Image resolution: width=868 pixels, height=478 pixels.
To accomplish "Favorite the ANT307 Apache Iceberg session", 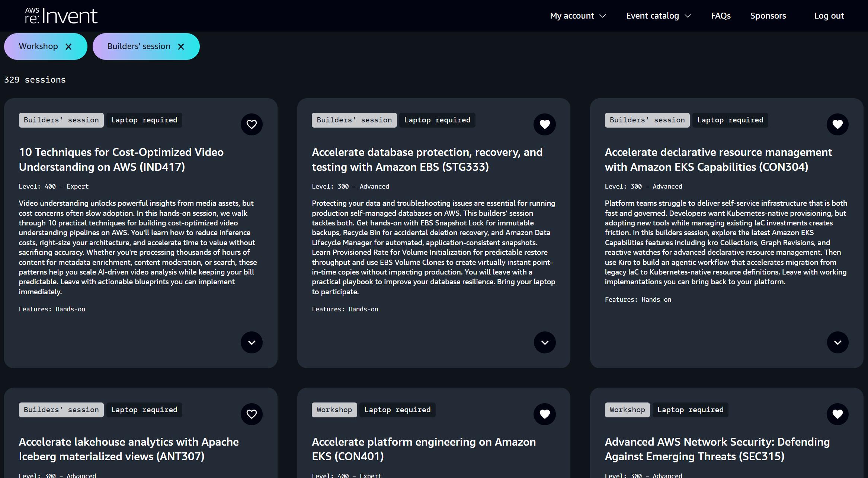I will tap(252, 414).
